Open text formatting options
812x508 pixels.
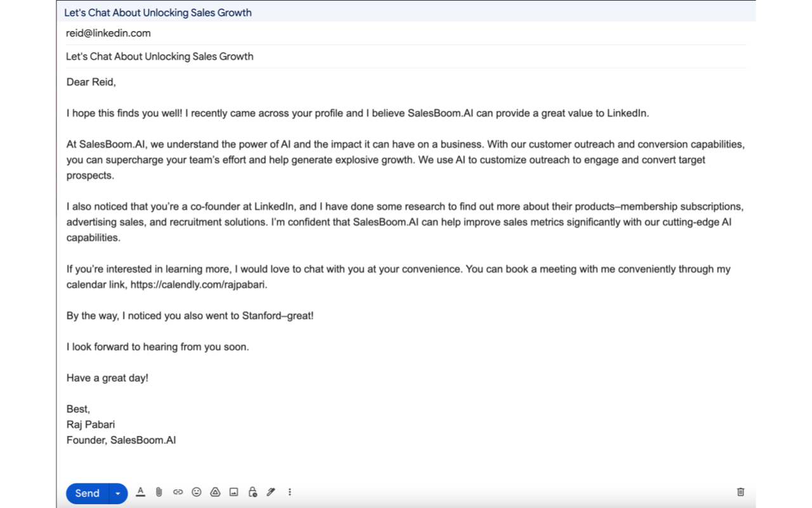pyautogui.click(x=141, y=492)
